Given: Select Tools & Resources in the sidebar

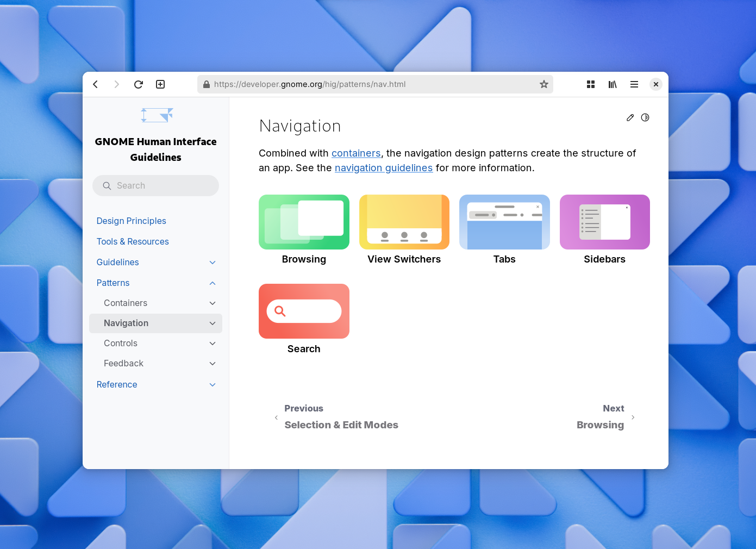Looking at the screenshot, I should point(133,241).
